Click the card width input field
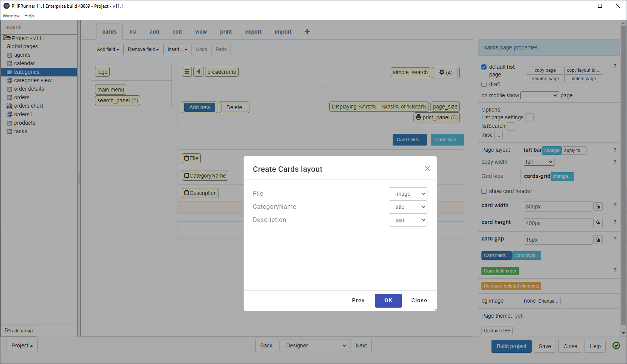The width and height of the screenshot is (627, 364). coord(558,207)
